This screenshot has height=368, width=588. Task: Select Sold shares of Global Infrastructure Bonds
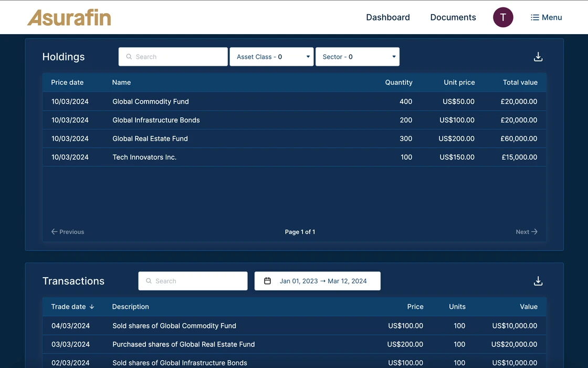point(180,363)
